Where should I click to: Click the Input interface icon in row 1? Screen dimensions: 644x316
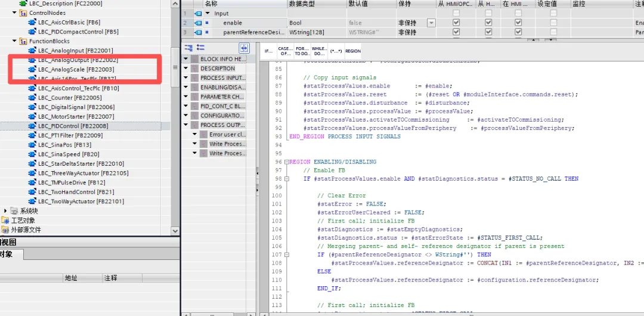tap(199, 14)
